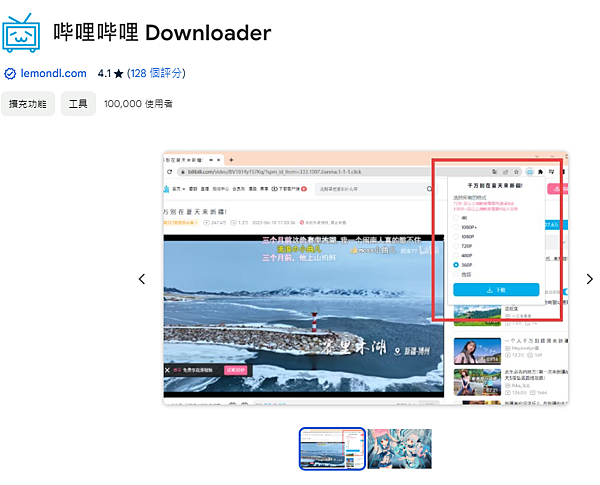Open the large extension preview screenshot
This screenshot has height=485, width=600.
coord(366,278)
